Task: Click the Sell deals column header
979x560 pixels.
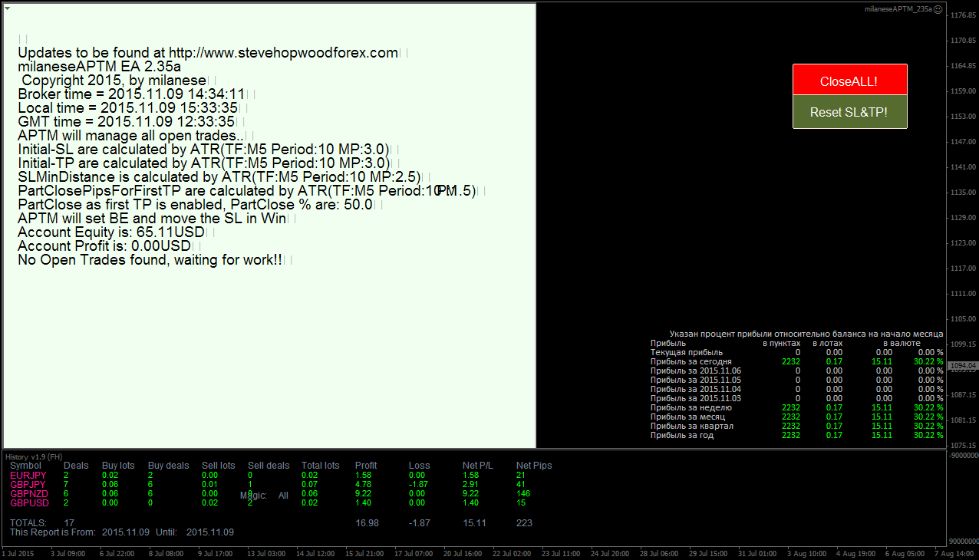Action: point(269,466)
